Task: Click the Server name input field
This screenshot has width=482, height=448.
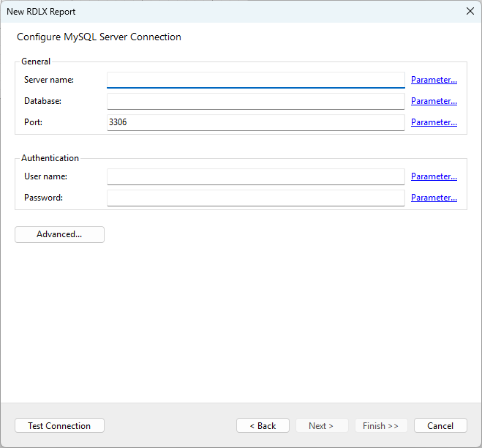Action: [256, 80]
